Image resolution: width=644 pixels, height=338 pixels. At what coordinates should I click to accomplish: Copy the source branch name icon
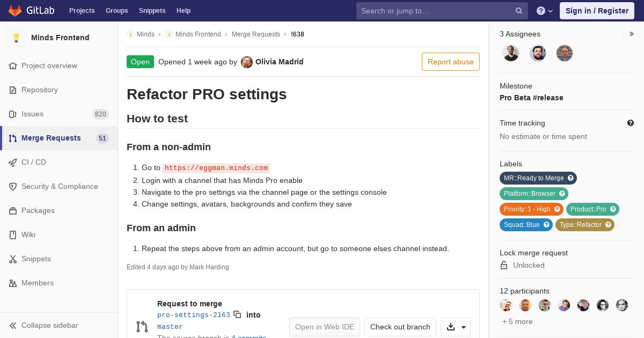237,315
